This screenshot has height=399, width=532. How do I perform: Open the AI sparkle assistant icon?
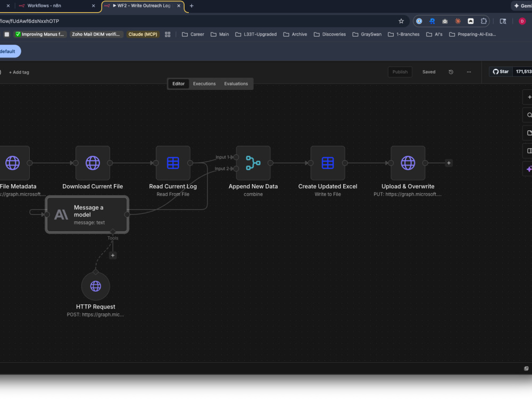[529, 169]
